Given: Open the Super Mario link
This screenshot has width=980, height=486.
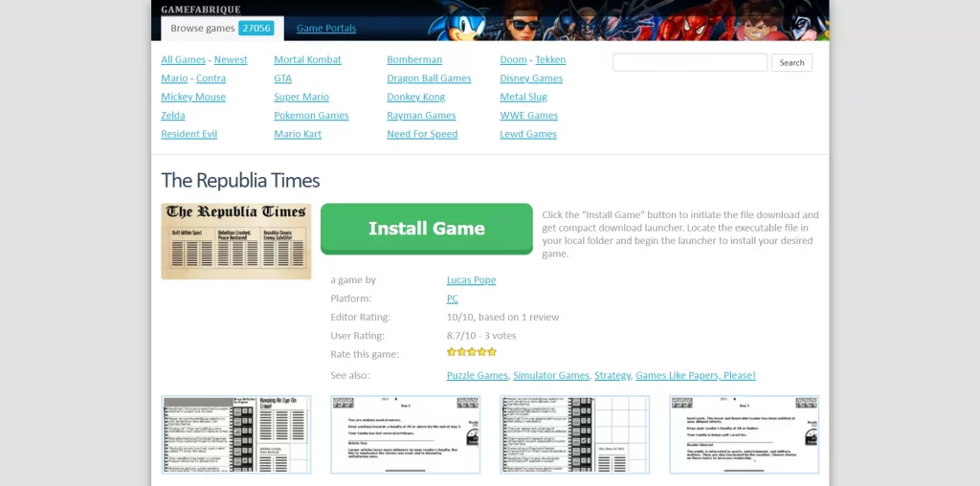Looking at the screenshot, I should 301,97.
